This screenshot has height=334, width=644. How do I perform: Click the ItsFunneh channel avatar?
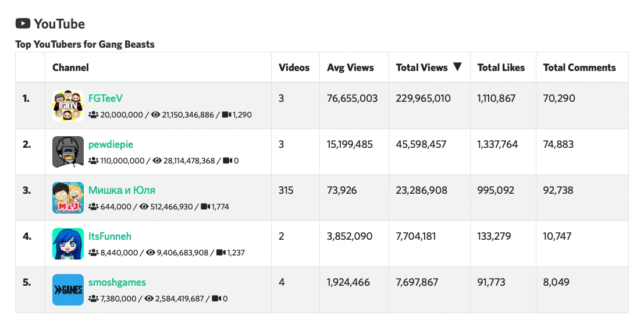click(68, 244)
